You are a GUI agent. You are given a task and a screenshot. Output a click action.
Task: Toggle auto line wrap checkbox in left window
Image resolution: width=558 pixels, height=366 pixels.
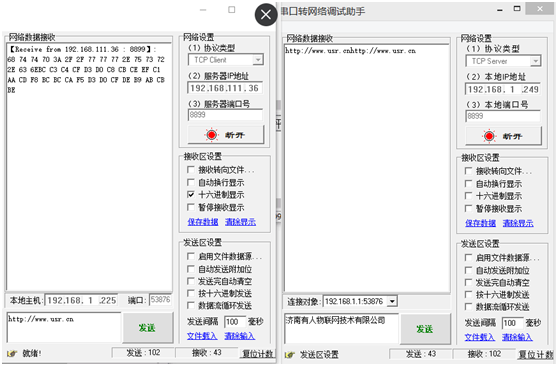(x=191, y=182)
